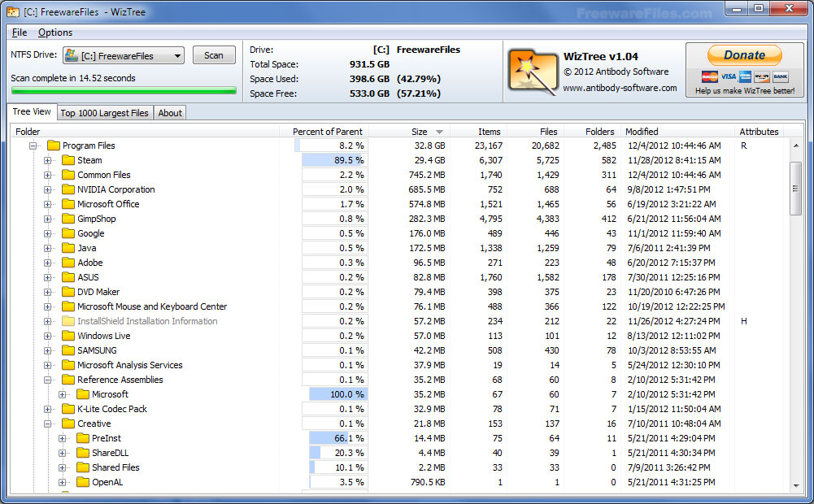Viewport: 814px width, 504px height.
Task: Click the NVIDIA Corporation folder icon
Action: 68,189
